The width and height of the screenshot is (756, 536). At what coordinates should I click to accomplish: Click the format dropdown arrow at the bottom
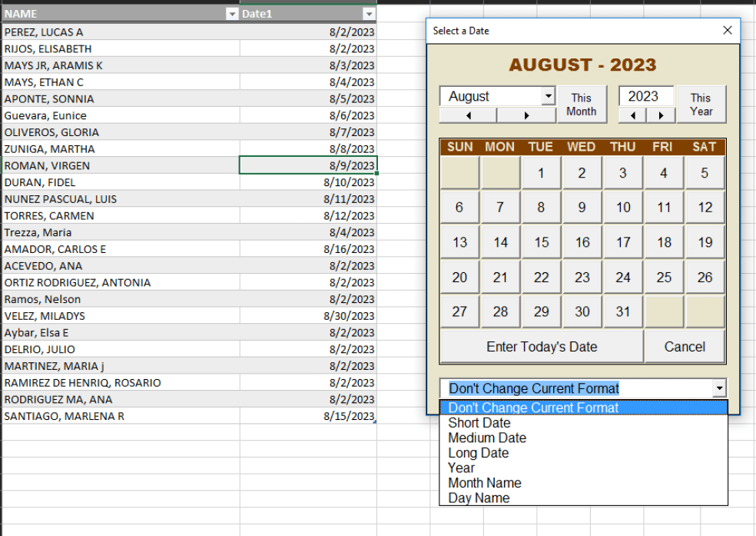point(719,388)
